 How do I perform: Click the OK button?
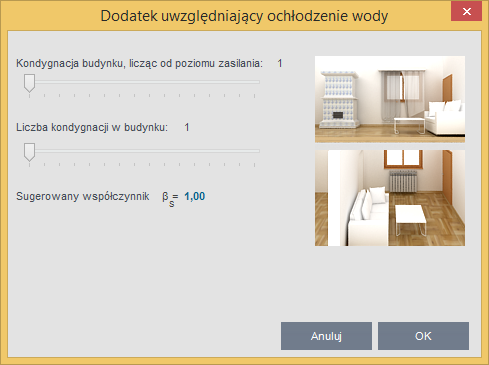tap(423, 336)
